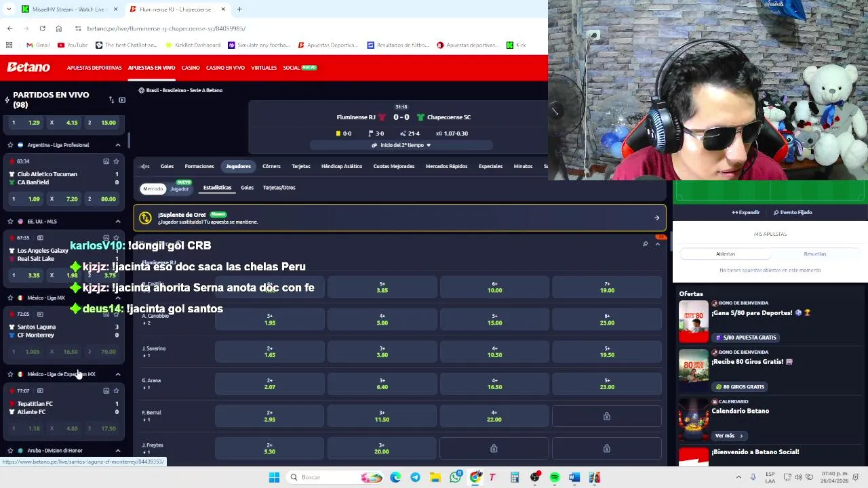
Task: Open the Hándicap Asiático tab
Action: [341, 166]
